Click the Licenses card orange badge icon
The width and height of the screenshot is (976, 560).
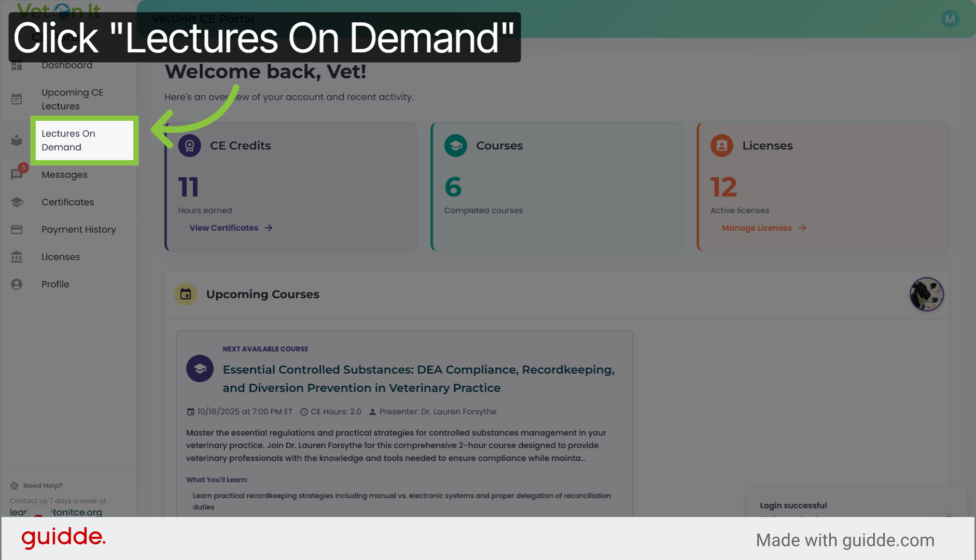(721, 146)
